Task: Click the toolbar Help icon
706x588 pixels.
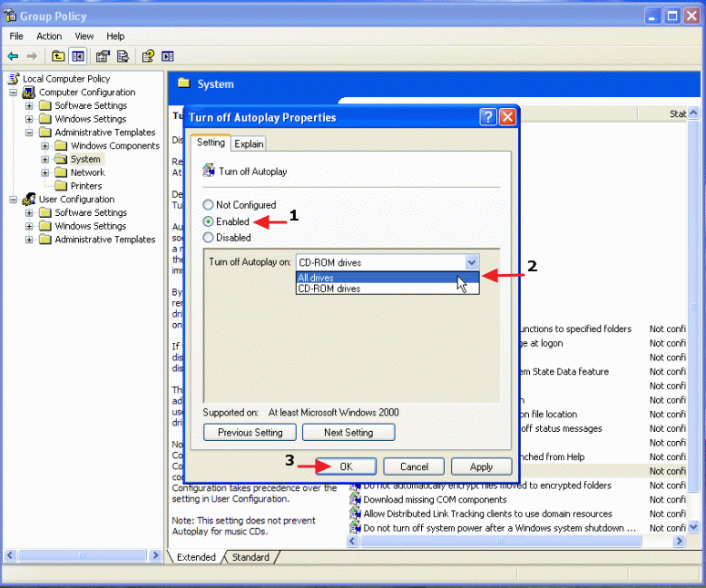Action: [x=148, y=56]
